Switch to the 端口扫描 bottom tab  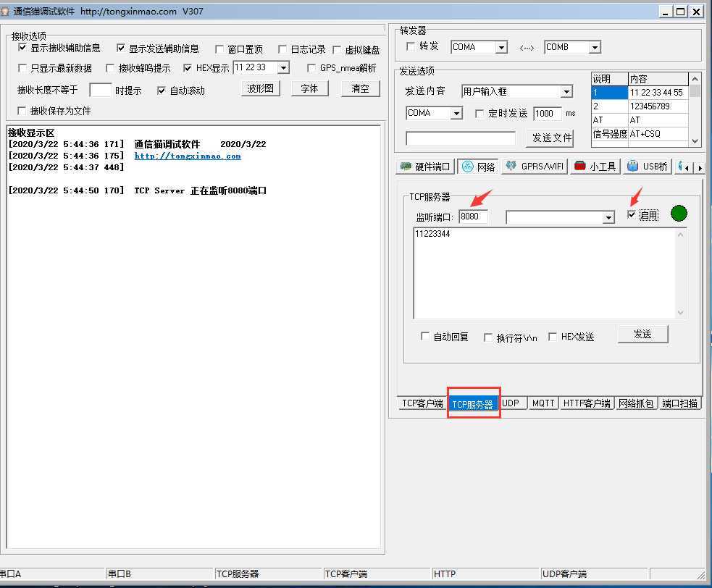(x=679, y=403)
